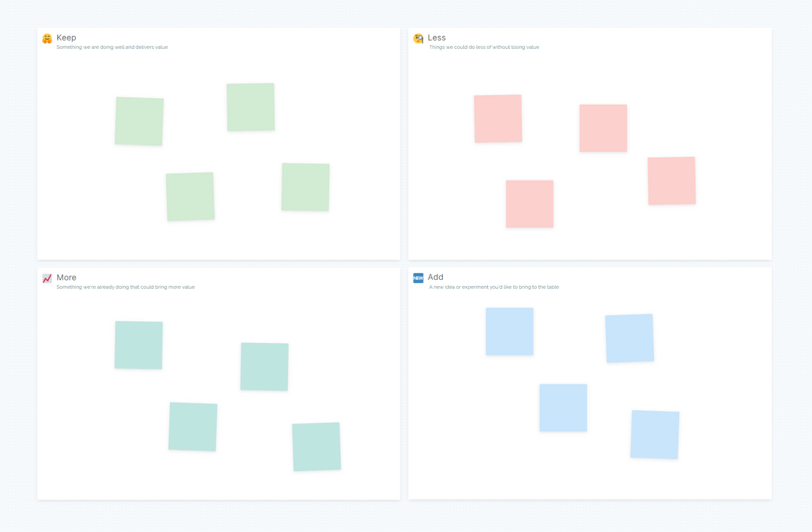Viewport: 812px width, 532px height.
Task: Select the right-side red sticky in Less
Action: coord(671,180)
